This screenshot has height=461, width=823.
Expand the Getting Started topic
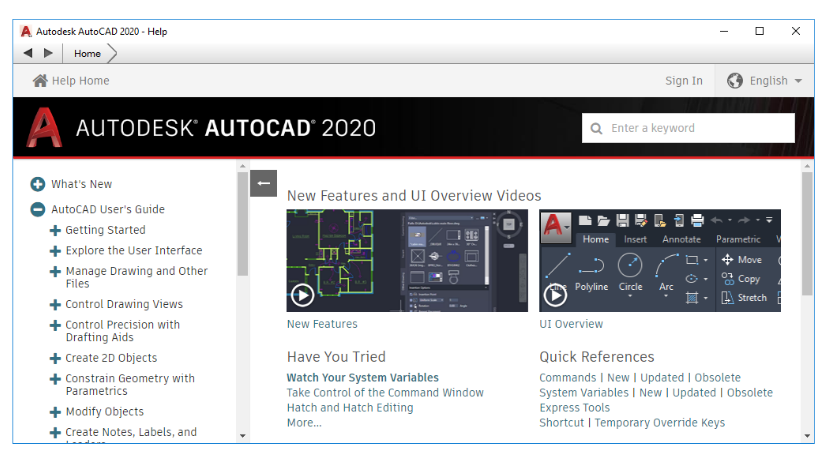point(55,230)
